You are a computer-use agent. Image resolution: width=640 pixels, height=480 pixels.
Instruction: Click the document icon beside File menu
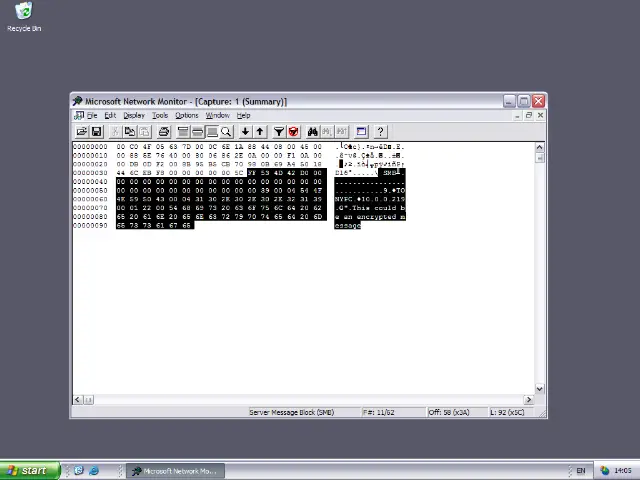pos(78,116)
